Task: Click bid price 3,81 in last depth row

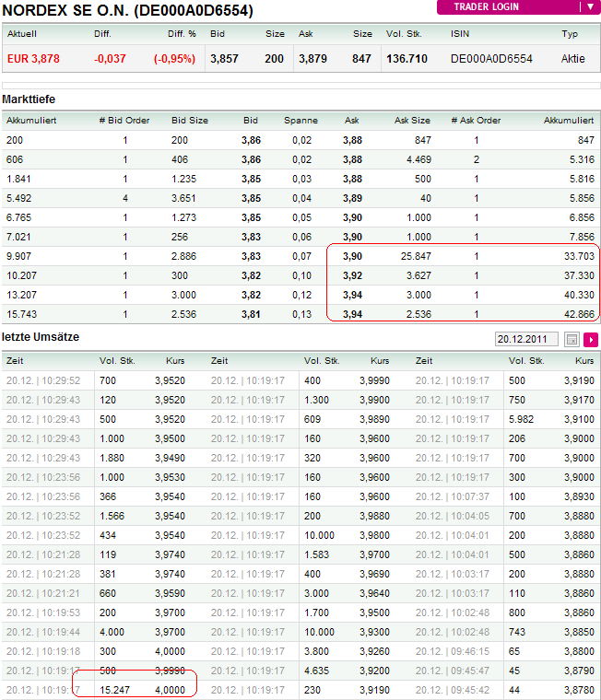Action: coord(251,314)
